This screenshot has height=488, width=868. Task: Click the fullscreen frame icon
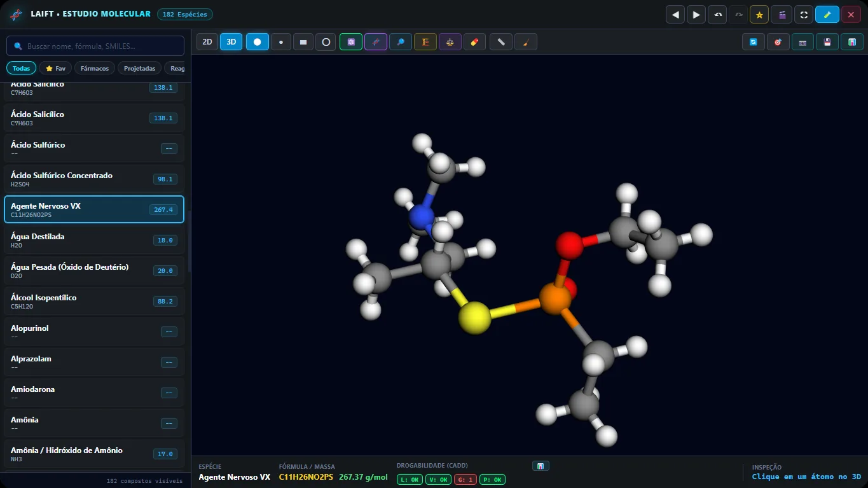pyautogui.click(x=804, y=15)
